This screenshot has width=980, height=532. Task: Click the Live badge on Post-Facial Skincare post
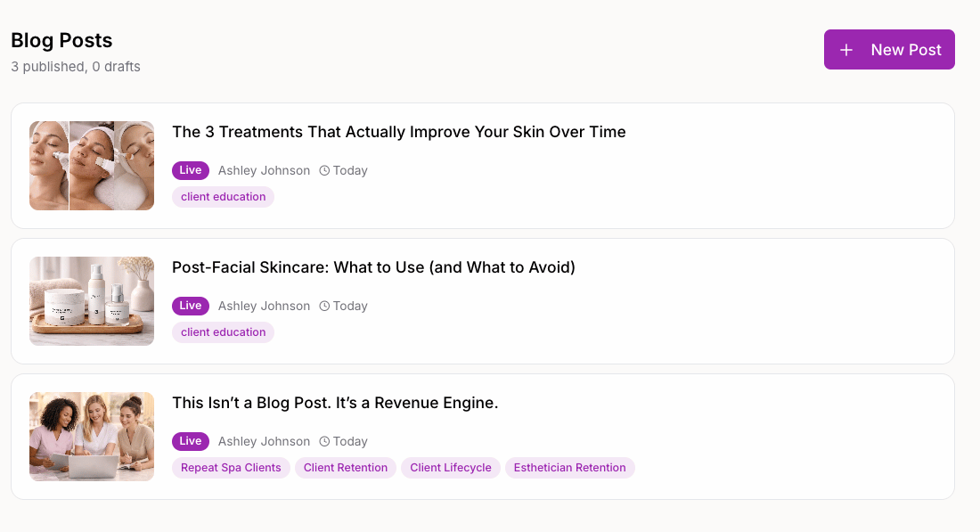tap(191, 306)
